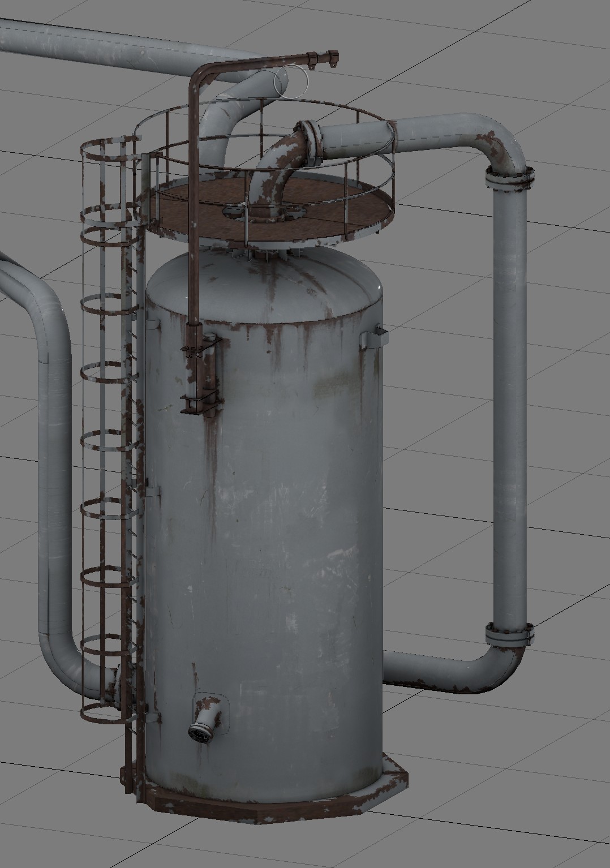Select the lower flange on the right vertical pipe
610x868 pixels.
pos(510,634)
